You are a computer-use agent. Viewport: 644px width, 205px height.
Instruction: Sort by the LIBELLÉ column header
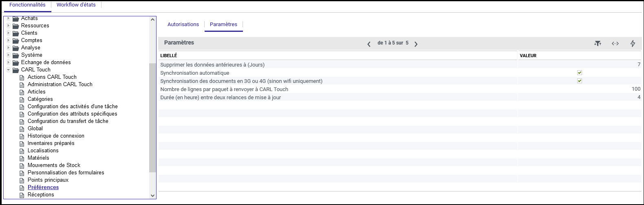click(338, 56)
